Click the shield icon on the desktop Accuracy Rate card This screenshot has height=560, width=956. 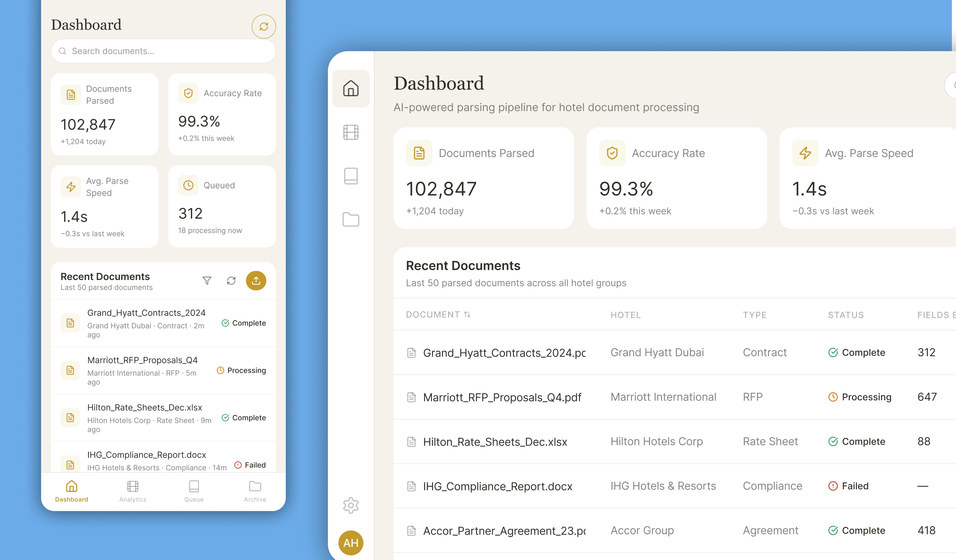point(612,153)
